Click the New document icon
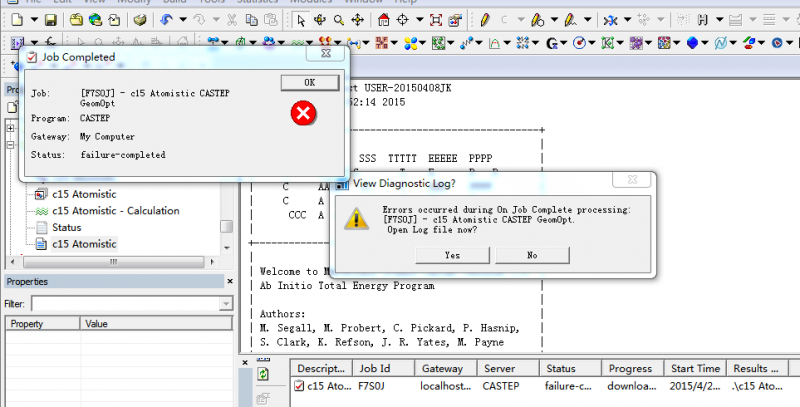The width and height of the screenshot is (800, 407). tap(17, 20)
